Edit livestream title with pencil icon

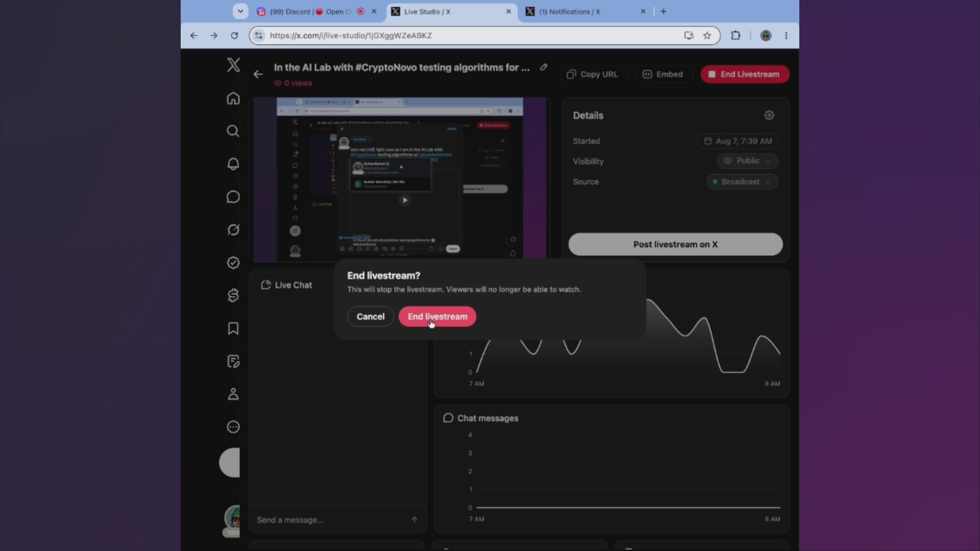point(544,67)
